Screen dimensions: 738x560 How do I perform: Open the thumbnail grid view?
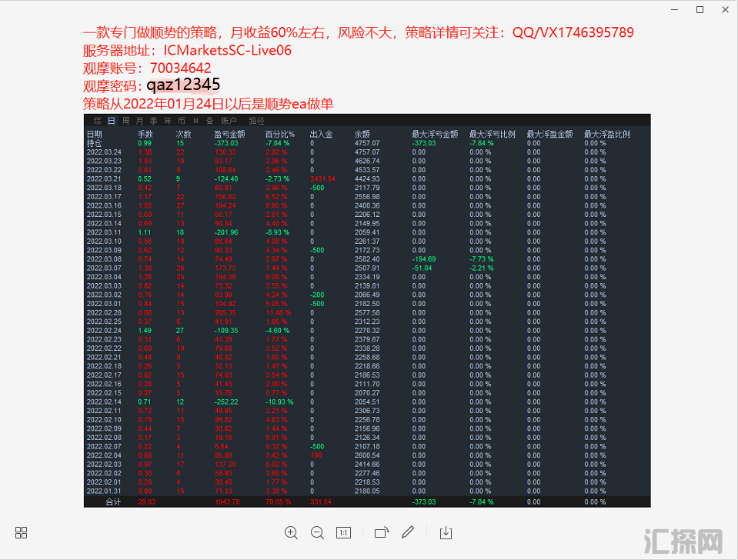pyautogui.click(x=22, y=532)
